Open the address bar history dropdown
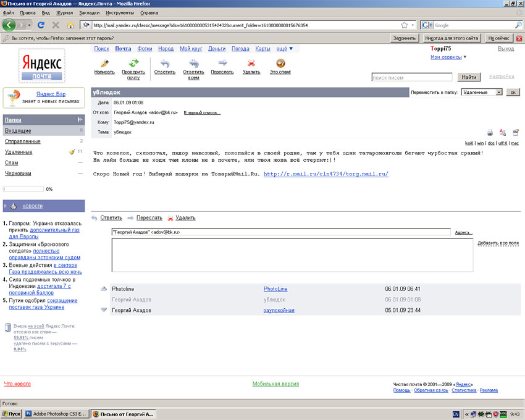Image resolution: width=525 pixels, height=420 pixels. [x=413, y=25]
